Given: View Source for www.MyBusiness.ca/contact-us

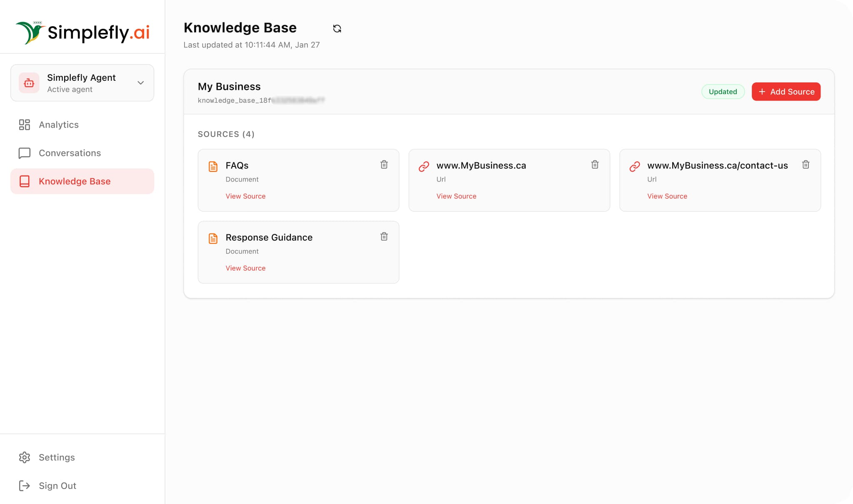Looking at the screenshot, I should (x=667, y=196).
